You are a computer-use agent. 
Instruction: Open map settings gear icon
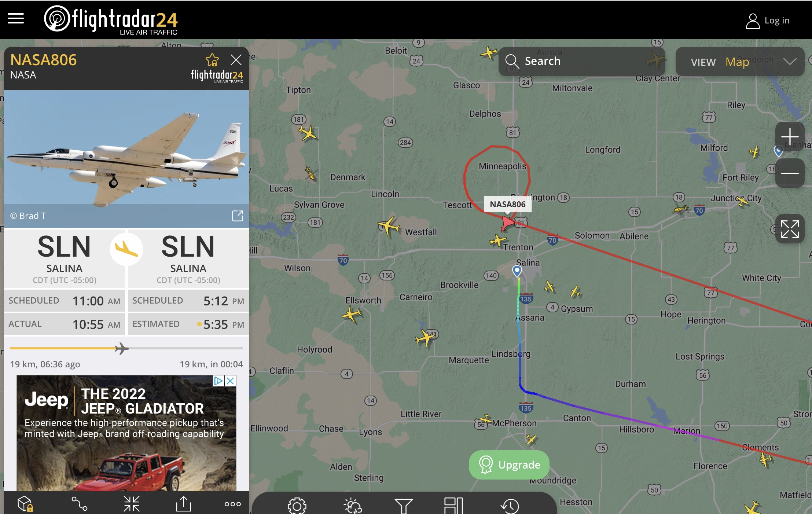pyautogui.click(x=297, y=506)
